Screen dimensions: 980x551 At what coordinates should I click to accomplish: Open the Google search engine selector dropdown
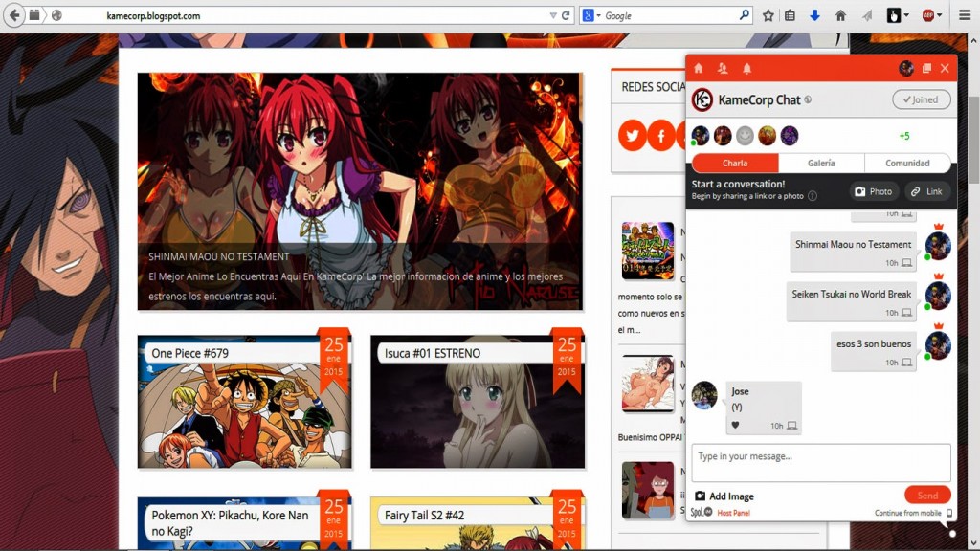(590, 15)
